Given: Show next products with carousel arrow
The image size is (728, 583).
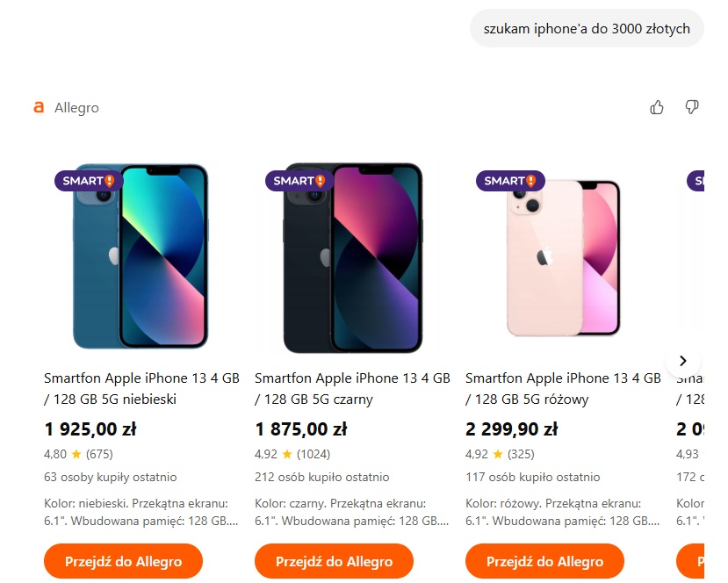Looking at the screenshot, I should pos(682,361).
